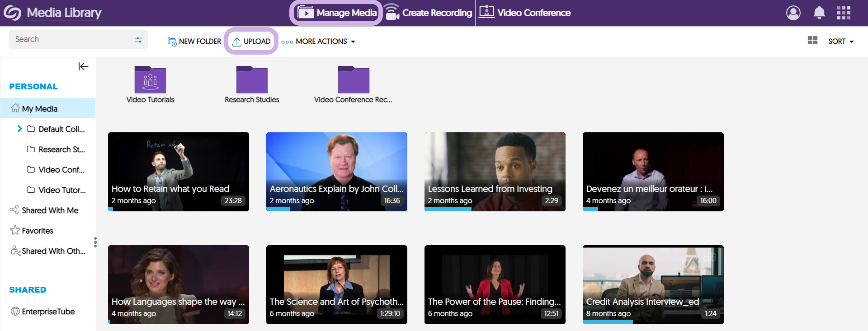868x331 pixels.
Task: Open Video Tutor... folder in sidebar
Action: (x=56, y=190)
